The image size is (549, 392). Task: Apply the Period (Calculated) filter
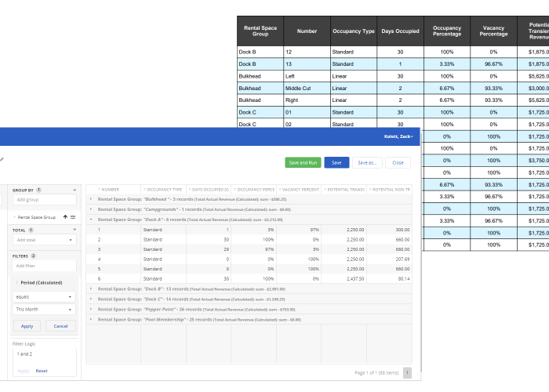[x=27, y=326]
